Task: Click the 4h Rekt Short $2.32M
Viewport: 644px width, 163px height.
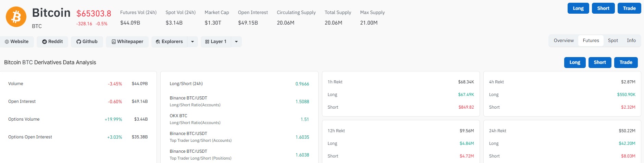Action: click(x=628, y=107)
